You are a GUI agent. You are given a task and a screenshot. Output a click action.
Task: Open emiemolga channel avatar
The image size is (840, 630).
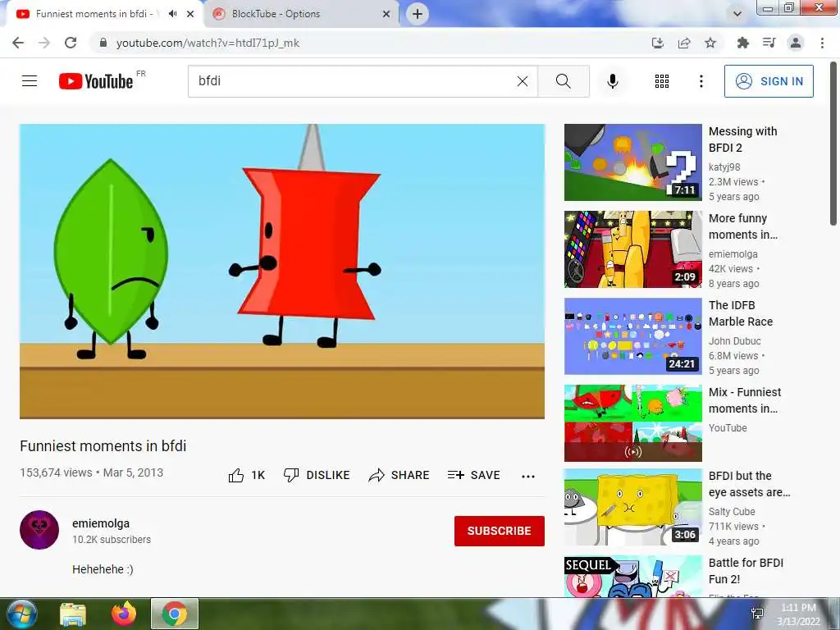point(39,530)
